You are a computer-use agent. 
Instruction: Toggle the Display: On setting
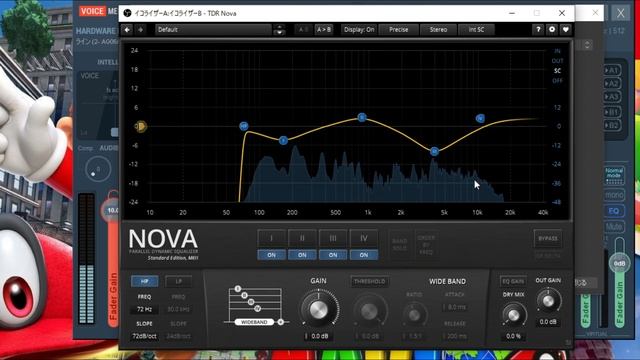[359, 29]
